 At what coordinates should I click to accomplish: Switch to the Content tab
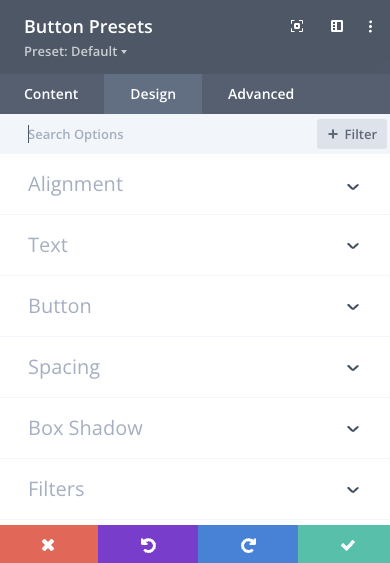click(x=51, y=94)
